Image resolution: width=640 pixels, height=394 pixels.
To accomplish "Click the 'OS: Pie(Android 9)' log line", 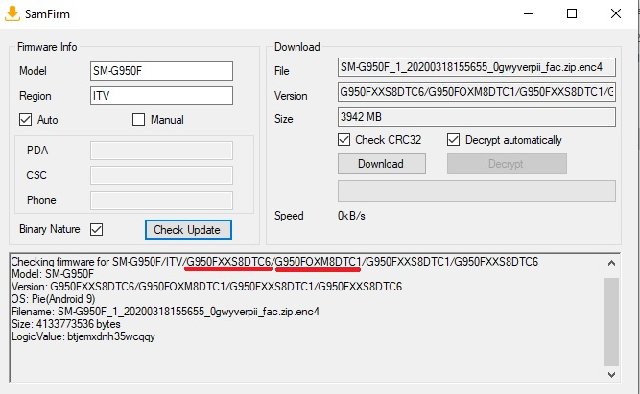I will tap(53, 299).
